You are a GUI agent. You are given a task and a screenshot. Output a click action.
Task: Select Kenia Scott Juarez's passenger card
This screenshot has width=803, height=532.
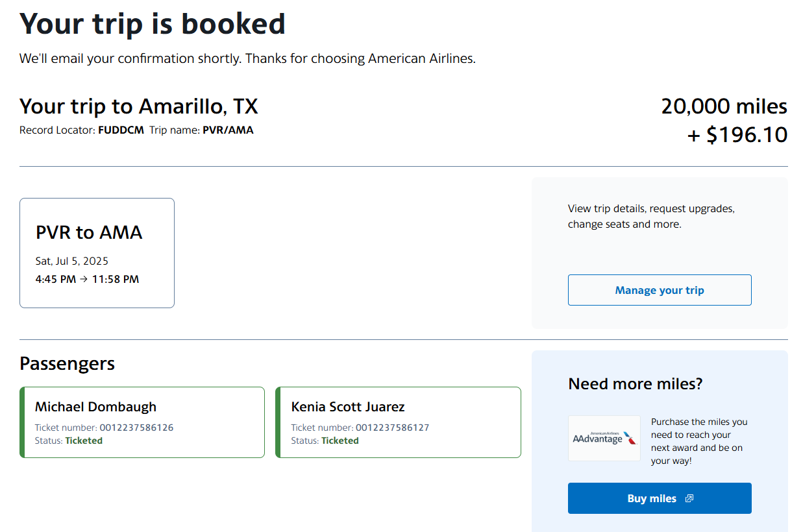coord(398,422)
